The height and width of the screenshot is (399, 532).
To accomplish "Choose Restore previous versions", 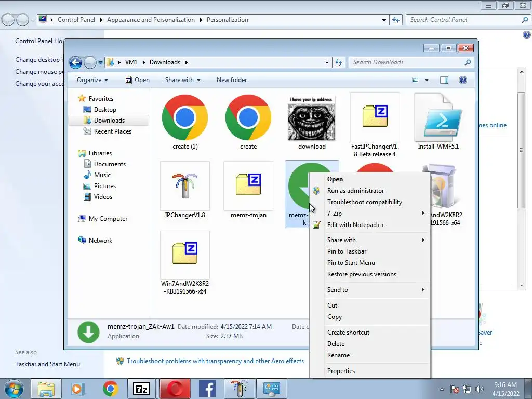I will pos(370,274).
